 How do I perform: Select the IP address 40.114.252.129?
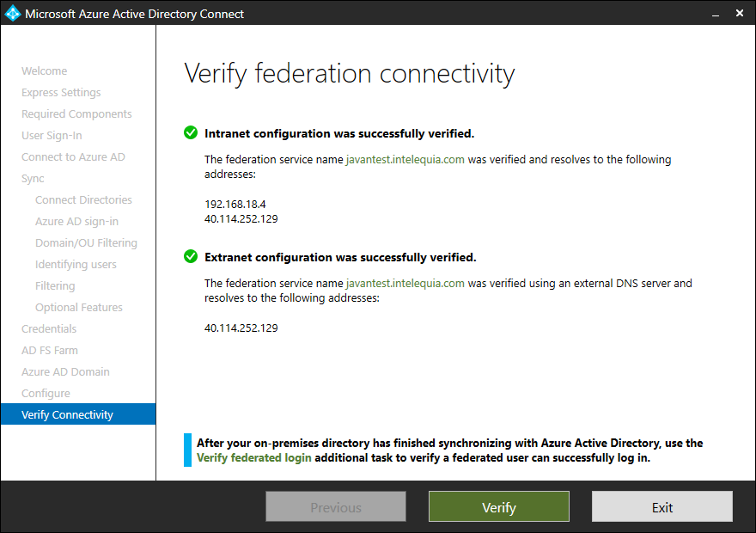241,218
